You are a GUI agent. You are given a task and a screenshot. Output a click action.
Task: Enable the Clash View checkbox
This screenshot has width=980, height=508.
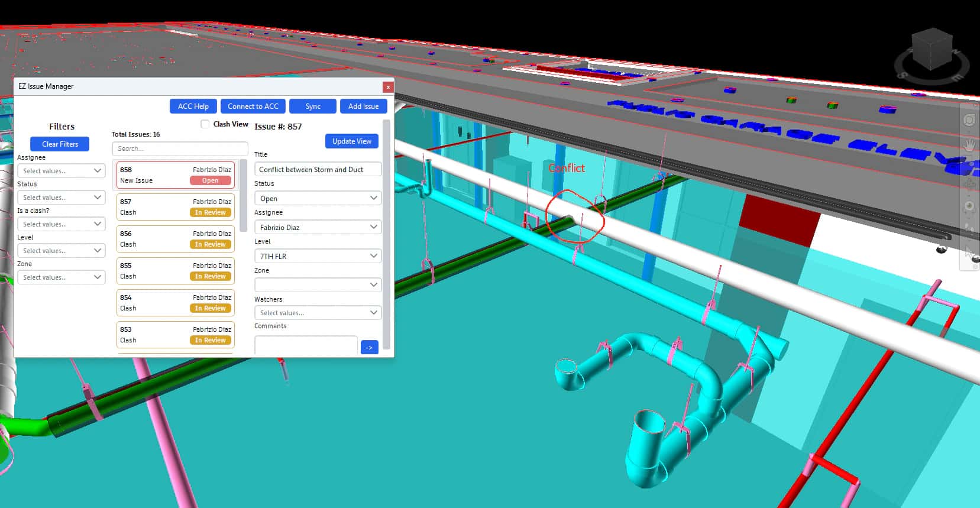205,124
